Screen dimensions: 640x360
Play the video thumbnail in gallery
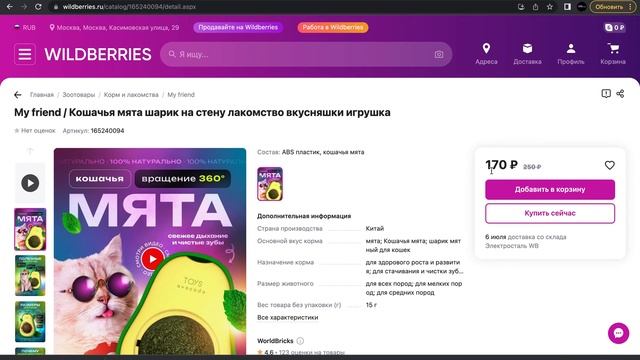coord(30,183)
